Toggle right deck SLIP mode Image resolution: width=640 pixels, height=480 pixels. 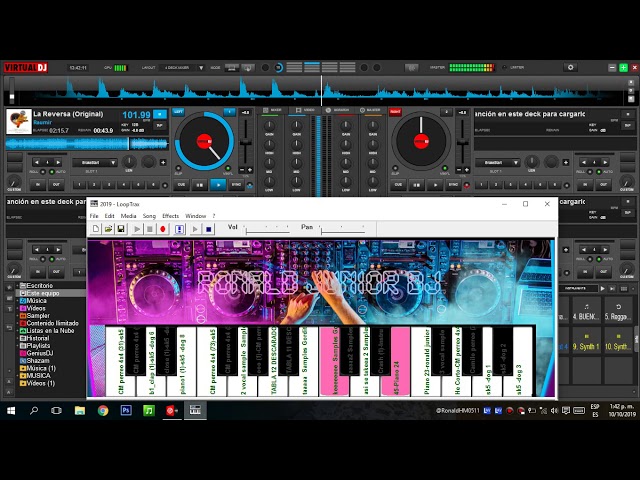coord(395,168)
